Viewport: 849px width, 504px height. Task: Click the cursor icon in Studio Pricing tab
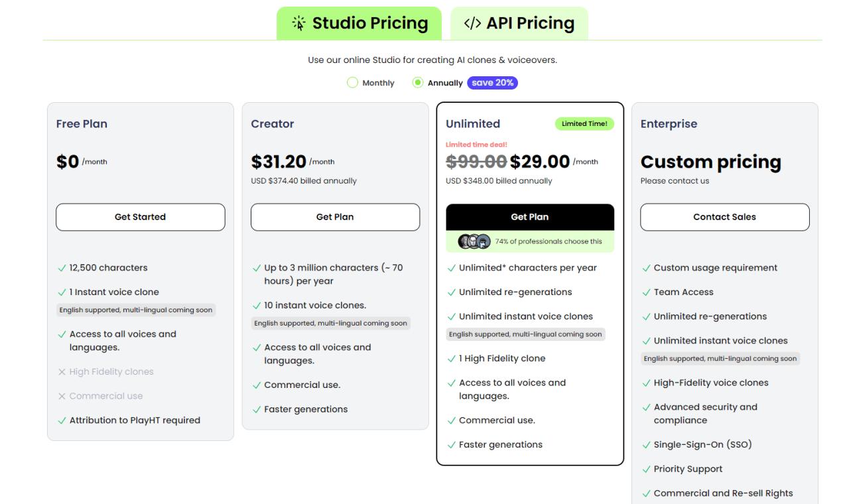tap(300, 24)
